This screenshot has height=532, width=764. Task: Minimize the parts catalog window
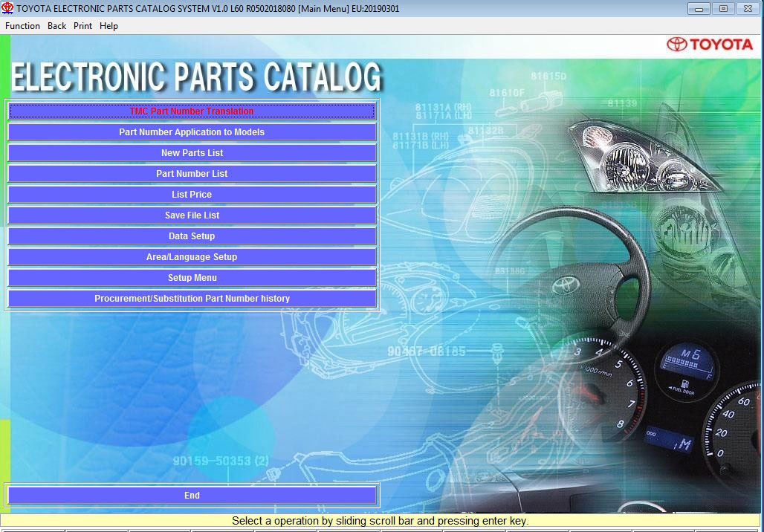coord(698,8)
